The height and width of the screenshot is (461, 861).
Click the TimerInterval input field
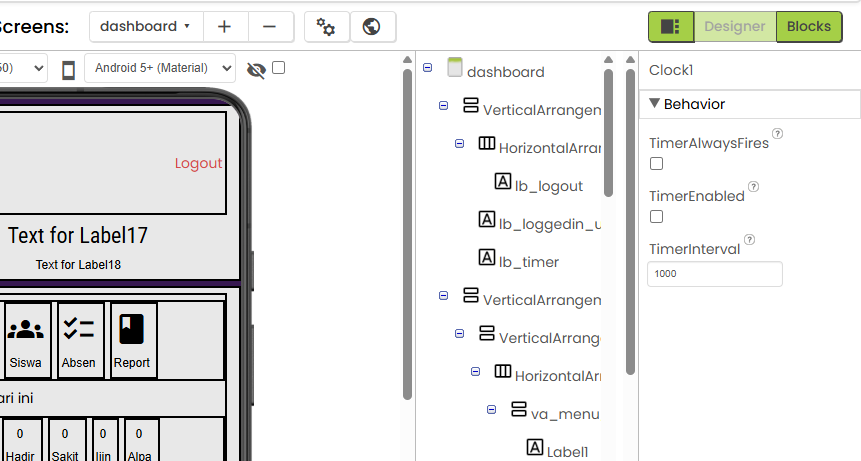pos(714,274)
